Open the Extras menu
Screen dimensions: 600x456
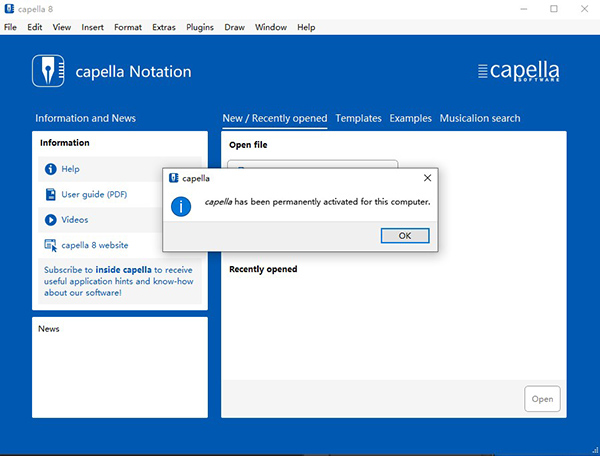(164, 27)
